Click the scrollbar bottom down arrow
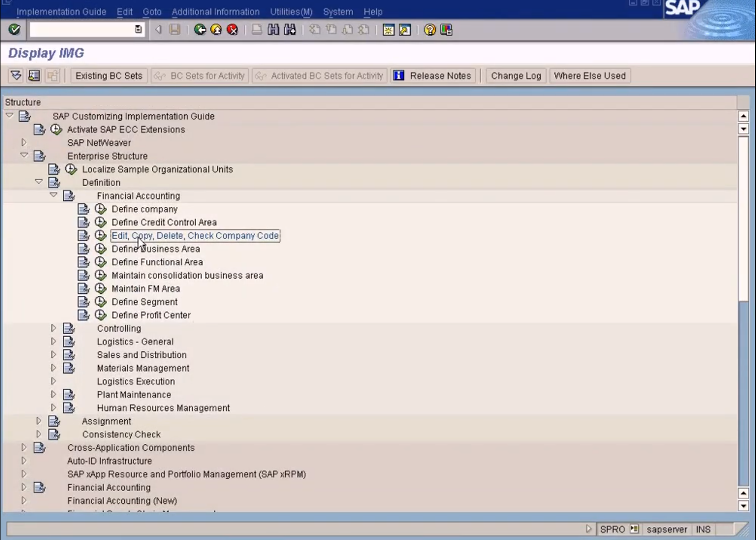The width and height of the screenshot is (756, 540). pos(743,506)
